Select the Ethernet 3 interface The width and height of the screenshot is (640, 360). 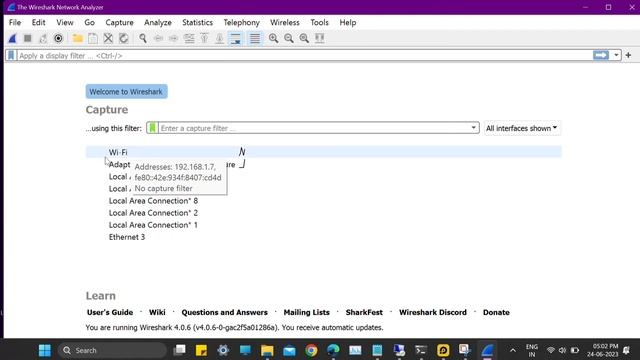click(x=127, y=237)
